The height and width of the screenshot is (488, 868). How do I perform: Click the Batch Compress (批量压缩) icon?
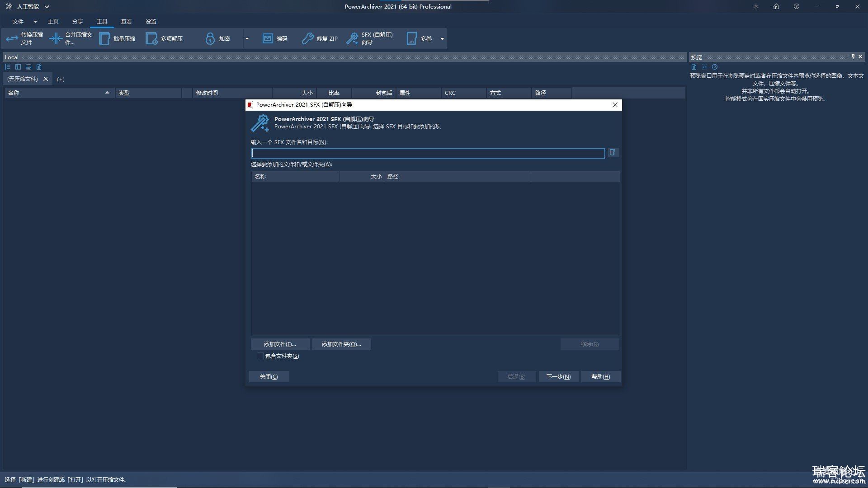[x=104, y=39]
